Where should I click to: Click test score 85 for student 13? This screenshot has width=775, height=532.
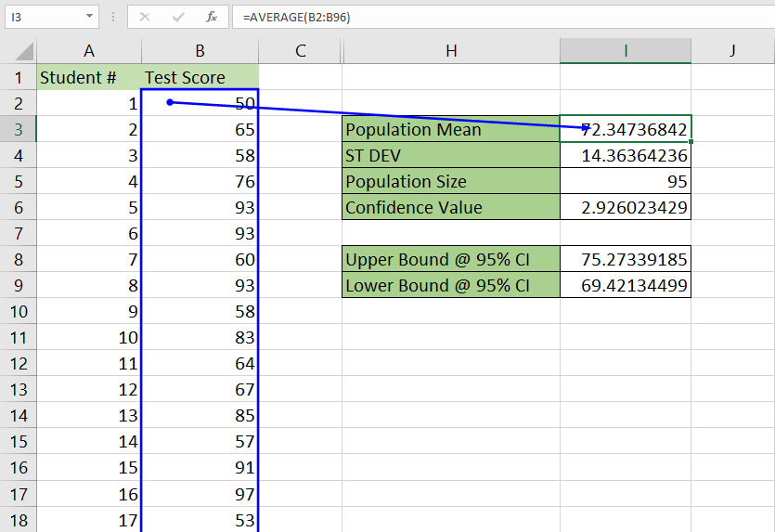click(x=200, y=415)
